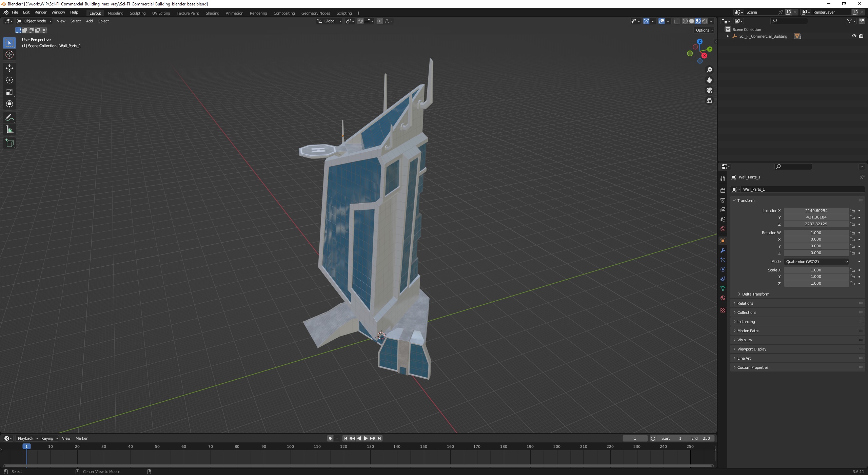Viewport: 868px width, 475px height.
Task: Choose the Move tool
Action: click(9, 68)
